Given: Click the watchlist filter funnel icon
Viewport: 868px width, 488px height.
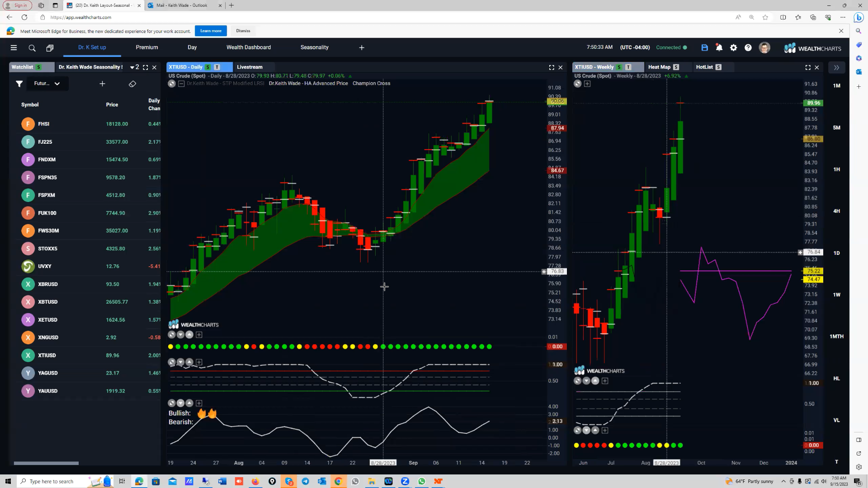Looking at the screenshot, I should click(x=19, y=84).
